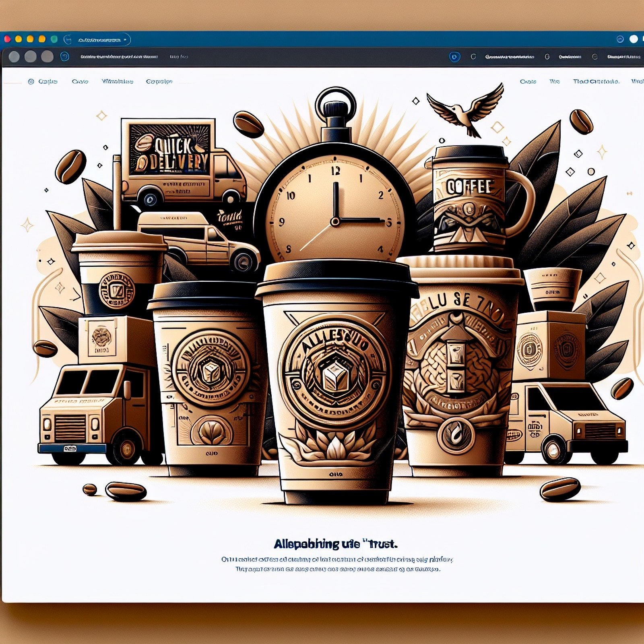Click the glowing blue circle toolbar icon
The width and height of the screenshot is (644, 644).
point(454,57)
